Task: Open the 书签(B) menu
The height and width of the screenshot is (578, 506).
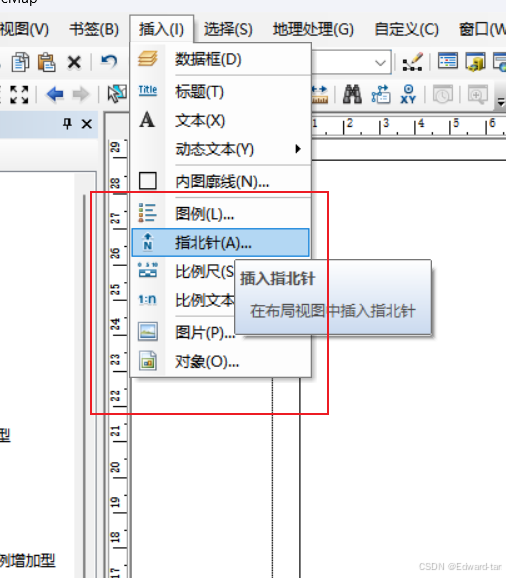Action: pyautogui.click(x=94, y=29)
